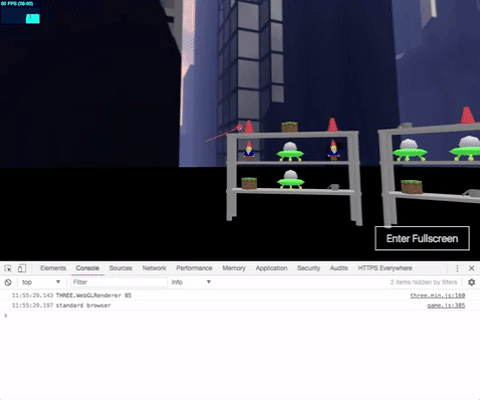Switch to the Security tab
480x400 pixels.
tap(308, 268)
